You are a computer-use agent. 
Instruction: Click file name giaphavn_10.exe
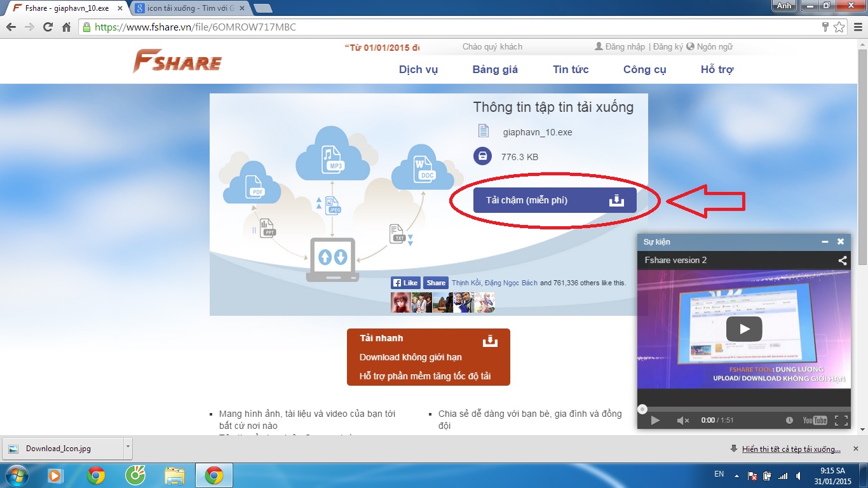538,132
